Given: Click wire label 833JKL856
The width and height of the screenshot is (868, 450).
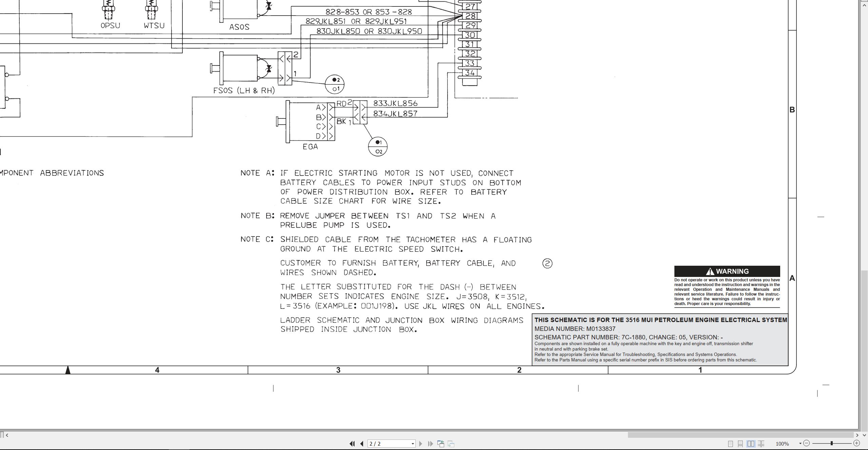Looking at the screenshot, I should 395,103.
